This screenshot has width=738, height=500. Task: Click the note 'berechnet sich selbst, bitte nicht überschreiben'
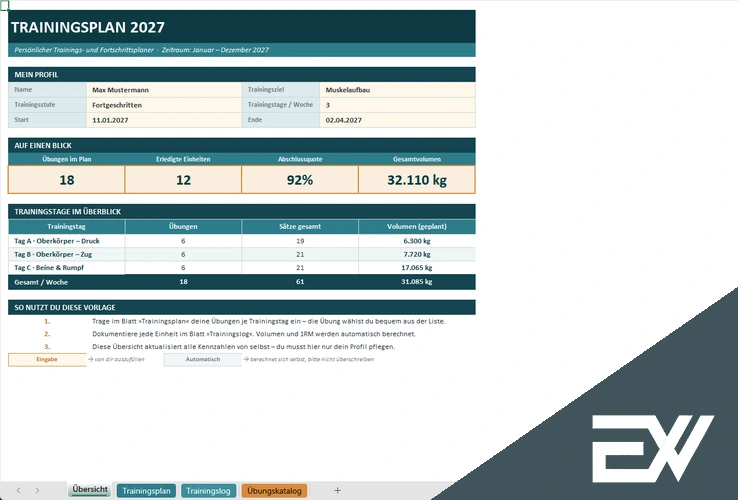point(312,359)
